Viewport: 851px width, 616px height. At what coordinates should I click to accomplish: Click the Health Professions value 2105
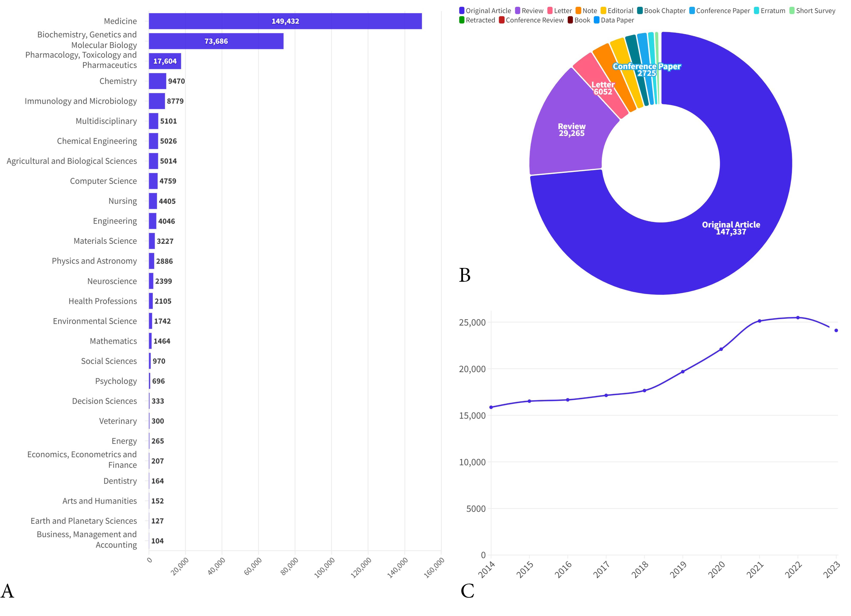tap(163, 301)
